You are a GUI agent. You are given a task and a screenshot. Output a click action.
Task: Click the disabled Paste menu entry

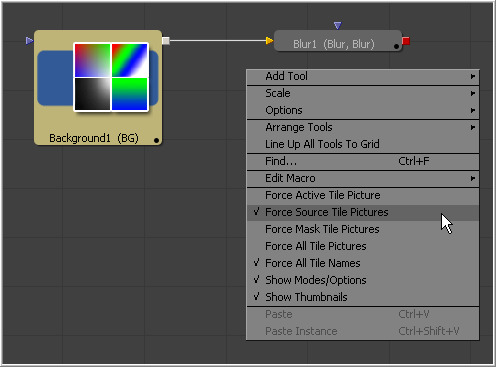[363, 314]
